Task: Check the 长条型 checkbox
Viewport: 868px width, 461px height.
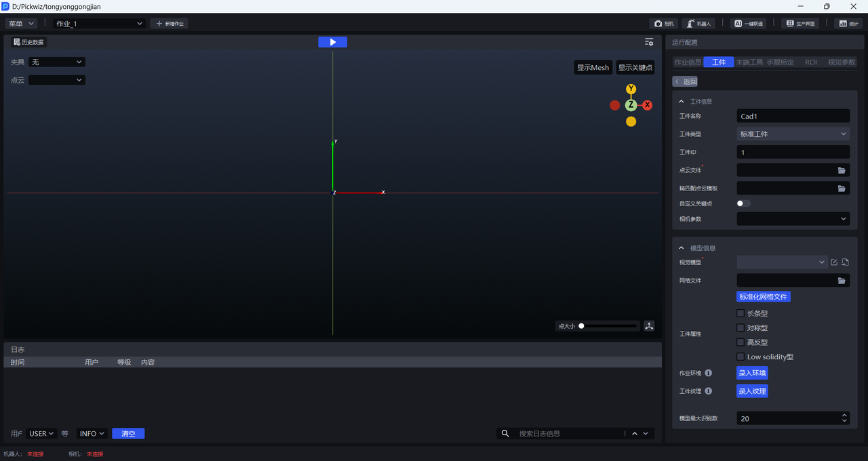Action: point(741,313)
